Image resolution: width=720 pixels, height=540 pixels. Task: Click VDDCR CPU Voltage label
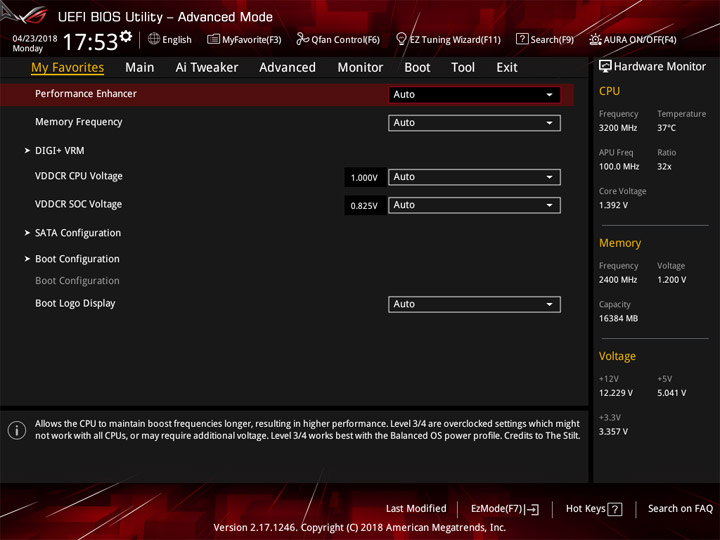pos(79,176)
